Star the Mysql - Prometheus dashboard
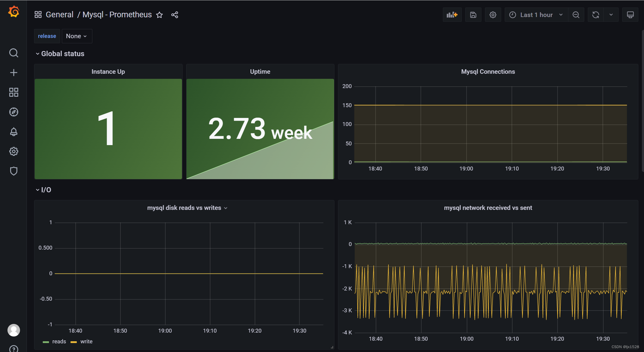 (160, 15)
